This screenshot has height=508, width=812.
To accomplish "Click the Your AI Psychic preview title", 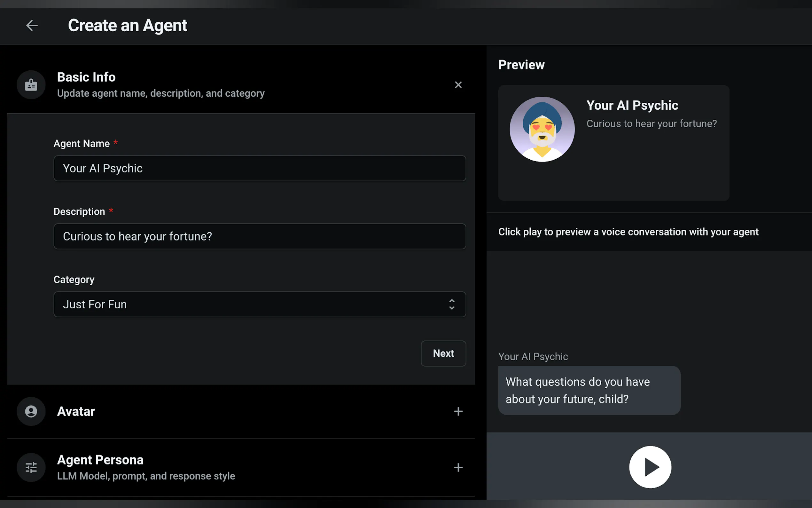I will click(x=632, y=106).
